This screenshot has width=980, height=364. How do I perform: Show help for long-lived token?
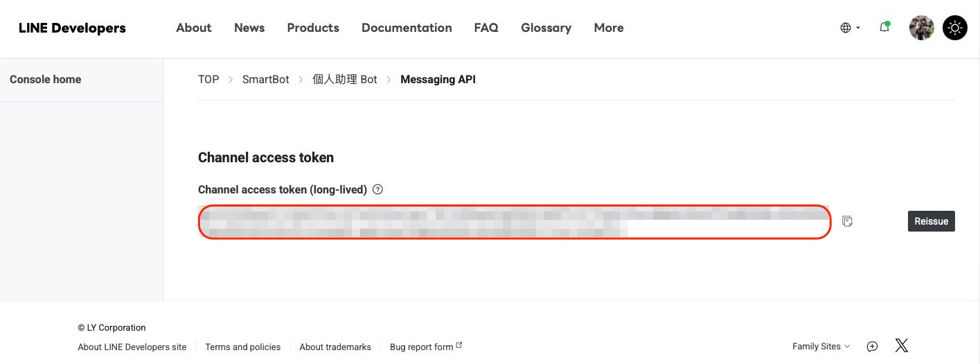[377, 189]
